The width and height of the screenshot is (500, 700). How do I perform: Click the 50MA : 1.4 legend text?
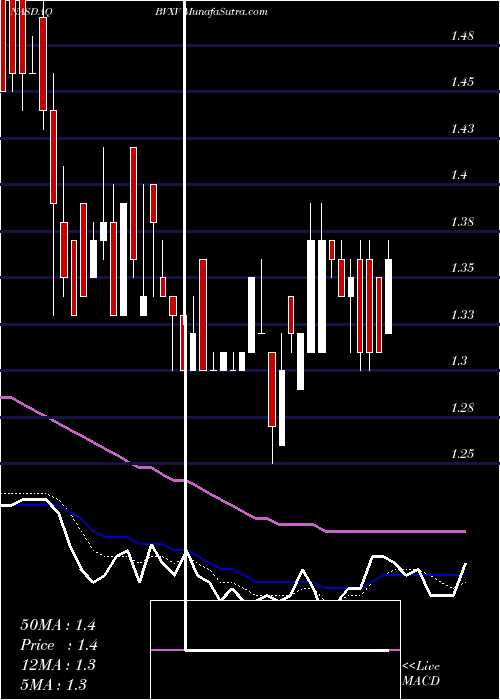pos(58,625)
